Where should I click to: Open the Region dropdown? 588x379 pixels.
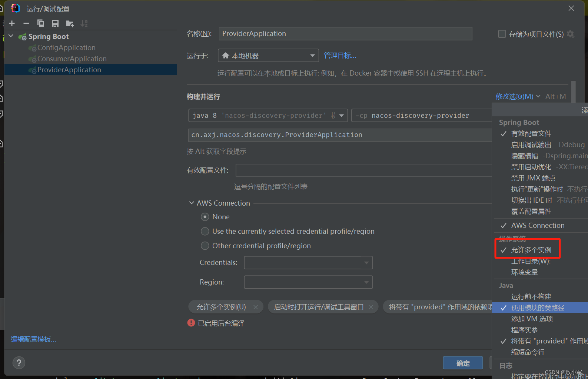[x=308, y=282]
